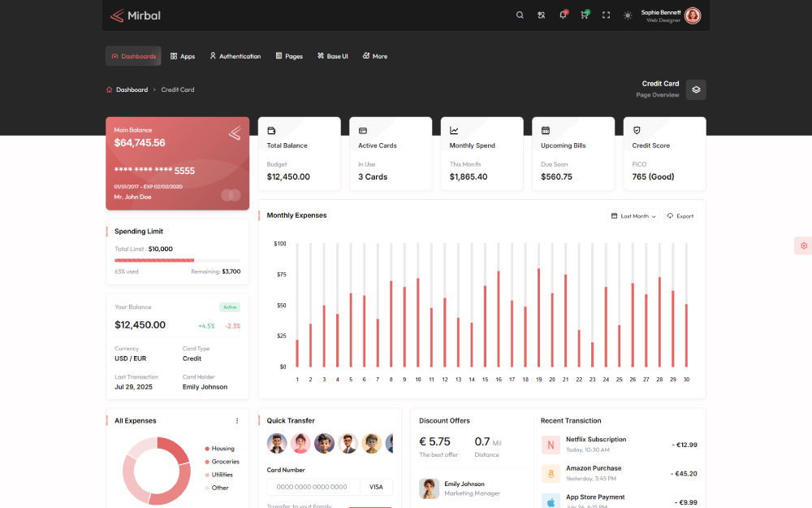Click the Dashboard breadcrumb link
This screenshot has height=508, width=812.
point(132,89)
